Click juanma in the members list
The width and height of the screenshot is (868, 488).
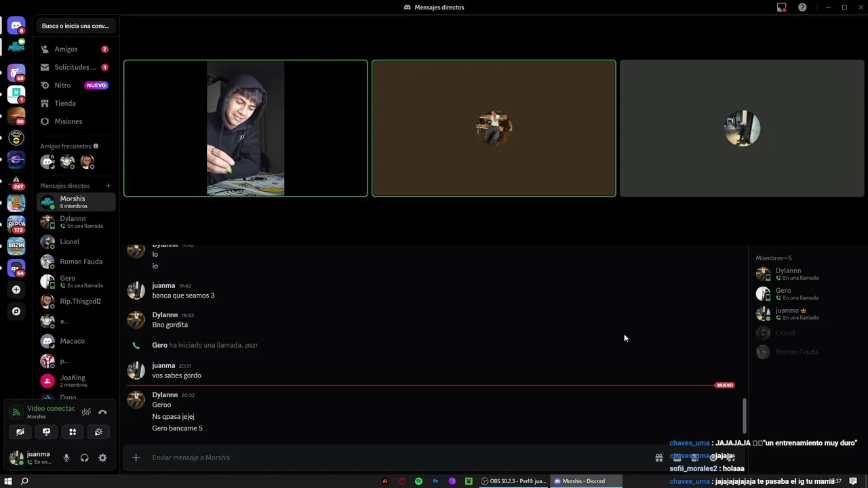point(807,314)
